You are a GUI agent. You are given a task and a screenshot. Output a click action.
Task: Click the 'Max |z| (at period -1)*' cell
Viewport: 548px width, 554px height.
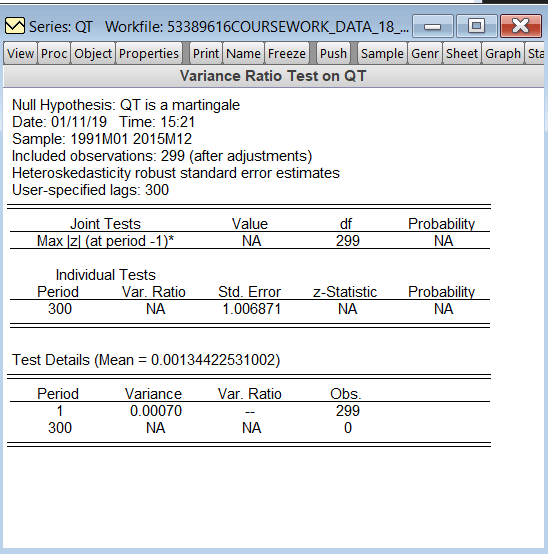click(x=105, y=241)
